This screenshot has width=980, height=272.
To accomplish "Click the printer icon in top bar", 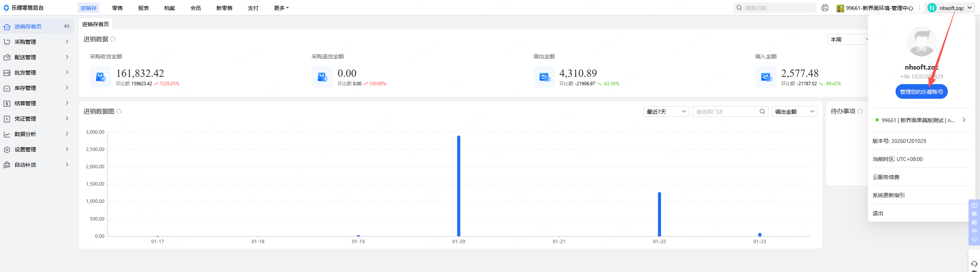I will pos(825,8).
